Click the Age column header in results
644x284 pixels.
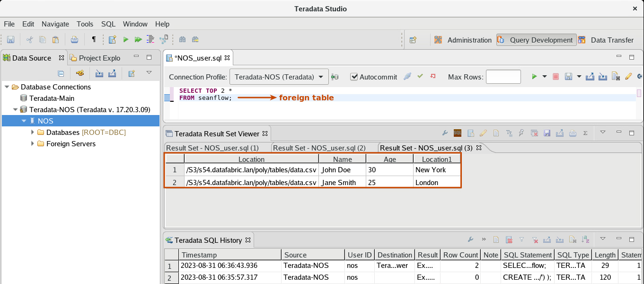pyautogui.click(x=389, y=159)
